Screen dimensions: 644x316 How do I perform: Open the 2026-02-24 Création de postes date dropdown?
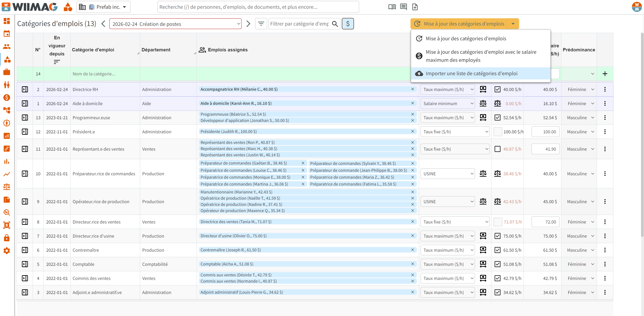pyautogui.click(x=175, y=24)
